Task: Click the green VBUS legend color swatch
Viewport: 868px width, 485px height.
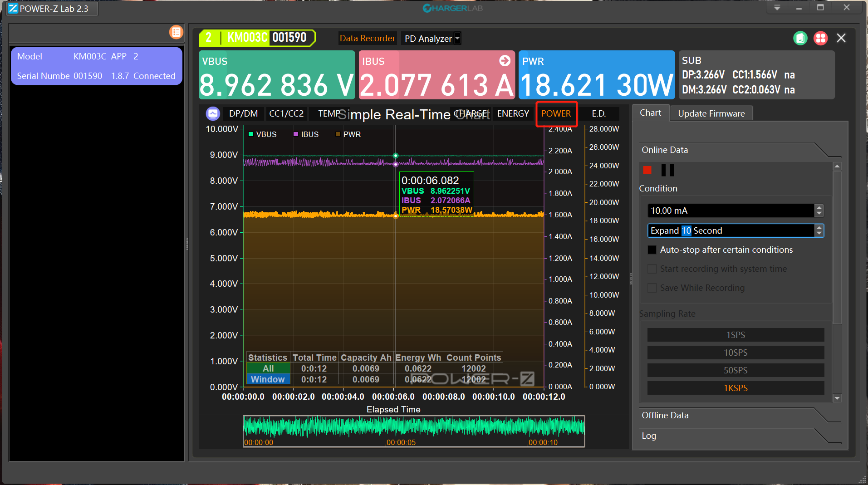Action: [250, 134]
